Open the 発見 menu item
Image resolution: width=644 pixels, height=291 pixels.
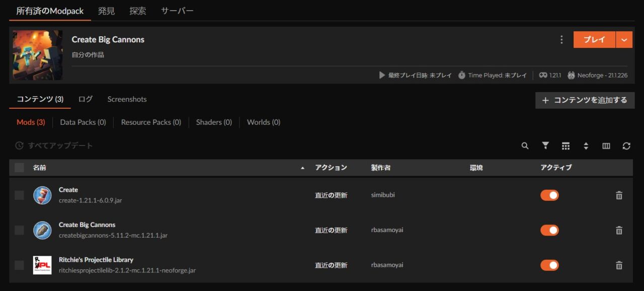point(106,10)
